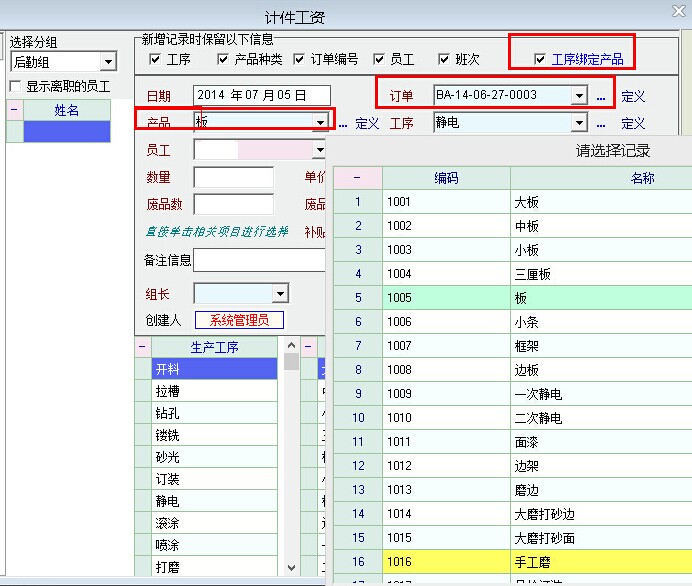The height and width of the screenshot is (586, 692).
Task: Uncheck the 订单编号 checkbox
Action: pyautogui.click(x=300, y=60)
